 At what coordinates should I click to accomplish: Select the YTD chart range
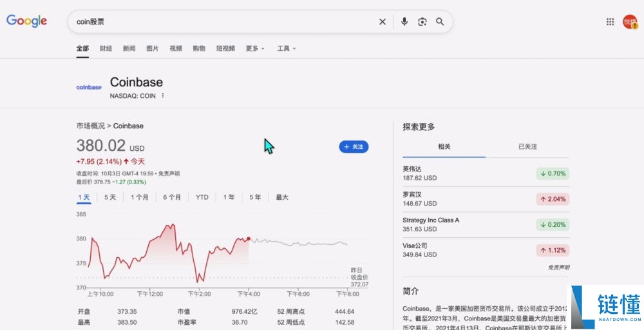(x=202, y=197)
